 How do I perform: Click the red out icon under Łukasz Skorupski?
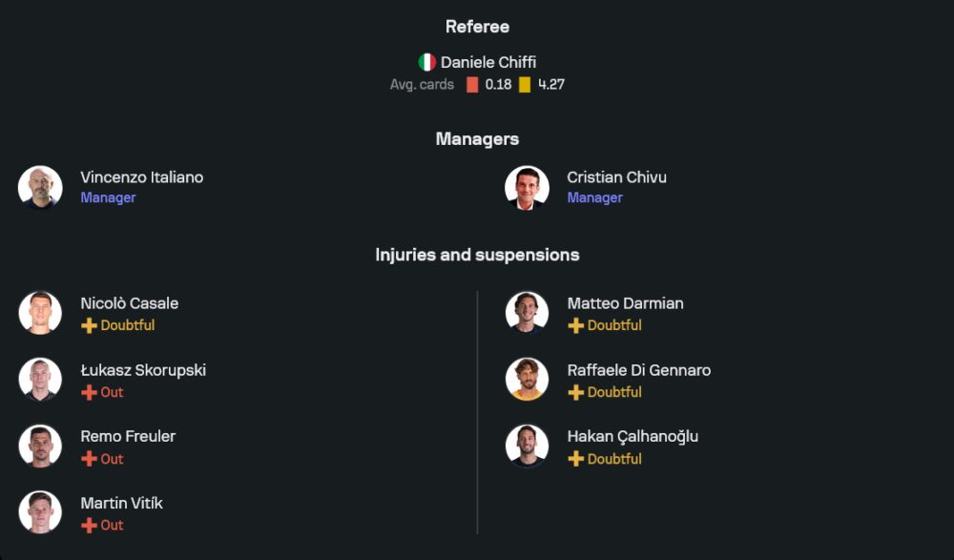tap(89, 392)
